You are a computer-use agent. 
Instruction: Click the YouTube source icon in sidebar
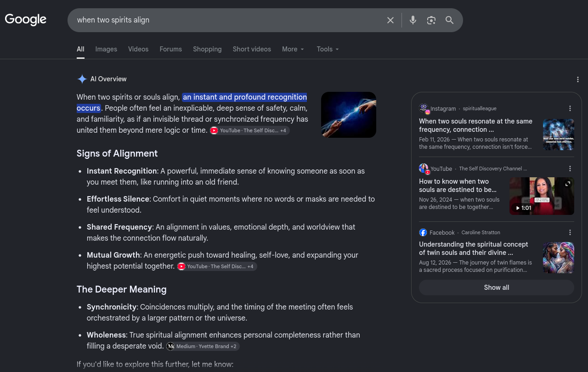point(424,169)
